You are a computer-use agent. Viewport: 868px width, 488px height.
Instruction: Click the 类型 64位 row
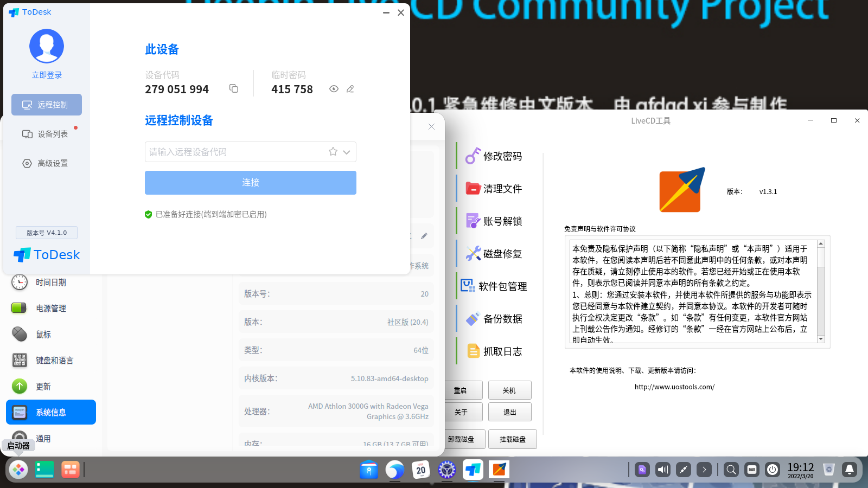coord(336,350)
